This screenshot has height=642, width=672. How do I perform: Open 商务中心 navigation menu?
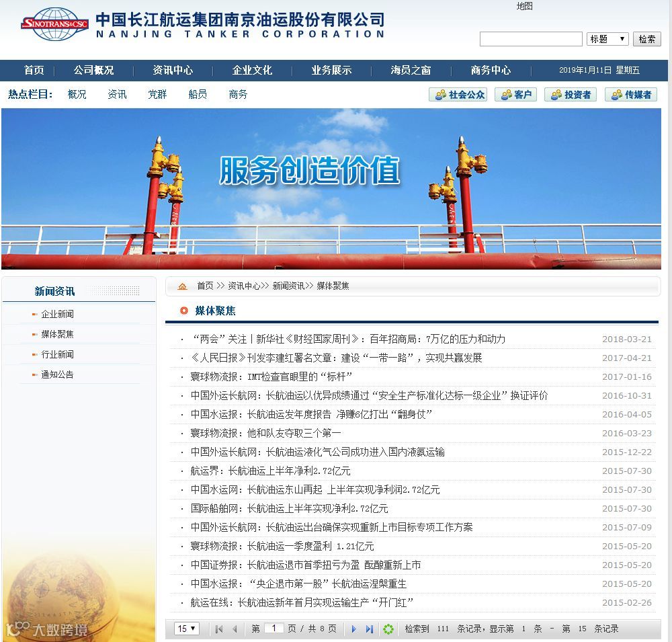tap(491, 70)
